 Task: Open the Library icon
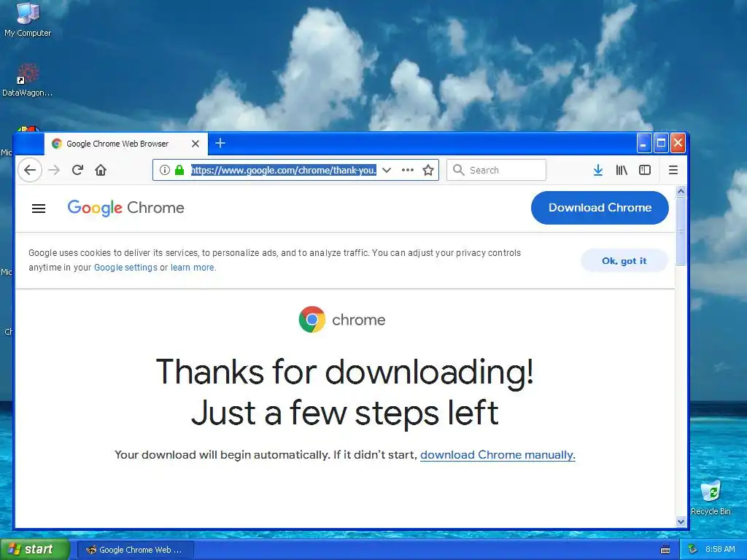622,170
